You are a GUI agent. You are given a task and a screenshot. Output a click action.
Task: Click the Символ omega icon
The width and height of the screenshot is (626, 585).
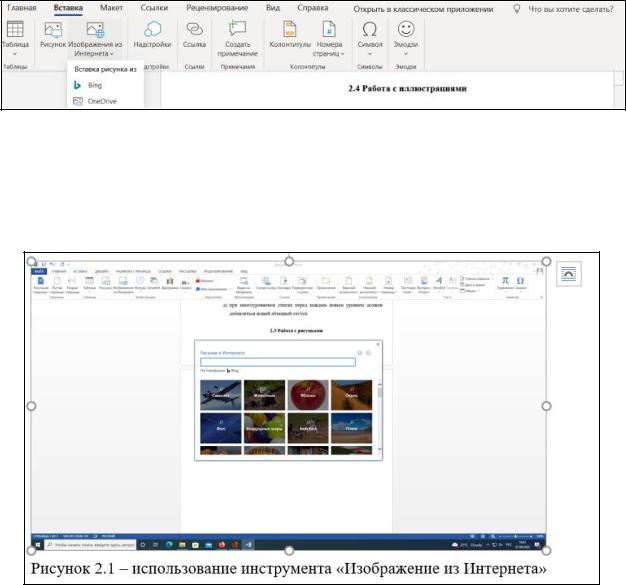[x=369, y=29]
